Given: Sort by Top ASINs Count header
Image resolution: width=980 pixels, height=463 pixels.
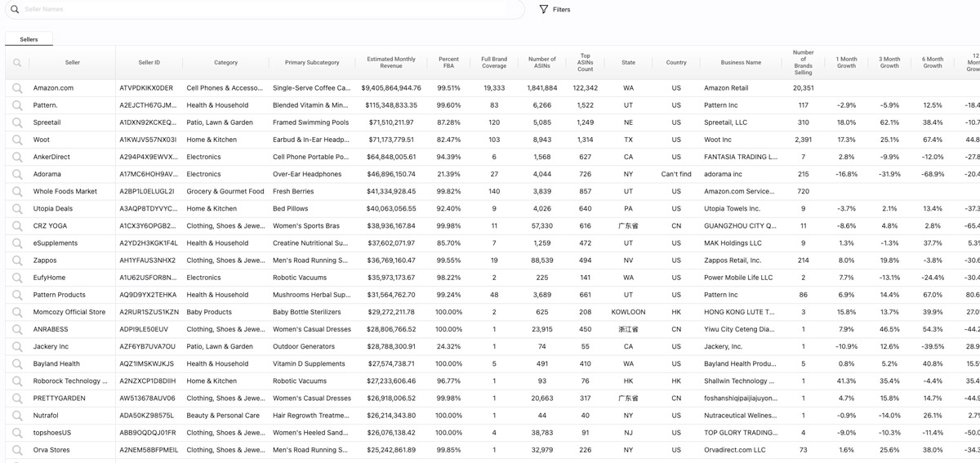Looking at the screenshot, I should 586,63.
